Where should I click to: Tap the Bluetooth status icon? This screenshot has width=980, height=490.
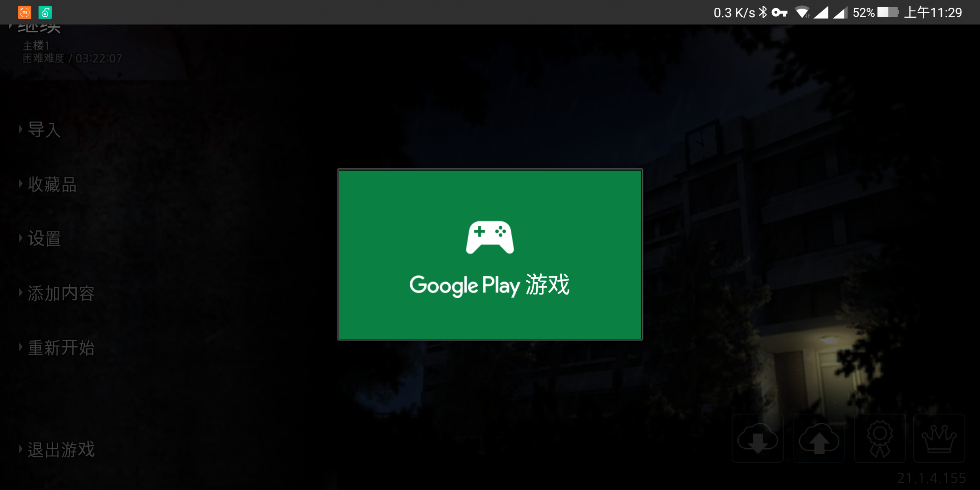[763, 12]
